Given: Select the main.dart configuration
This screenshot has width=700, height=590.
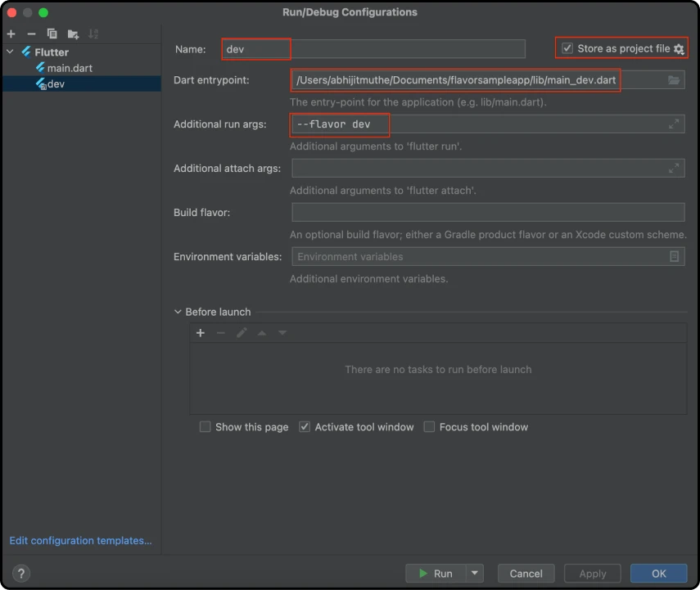Looking at the screenshot, I should pyautogui.click(x=69, y=68).
